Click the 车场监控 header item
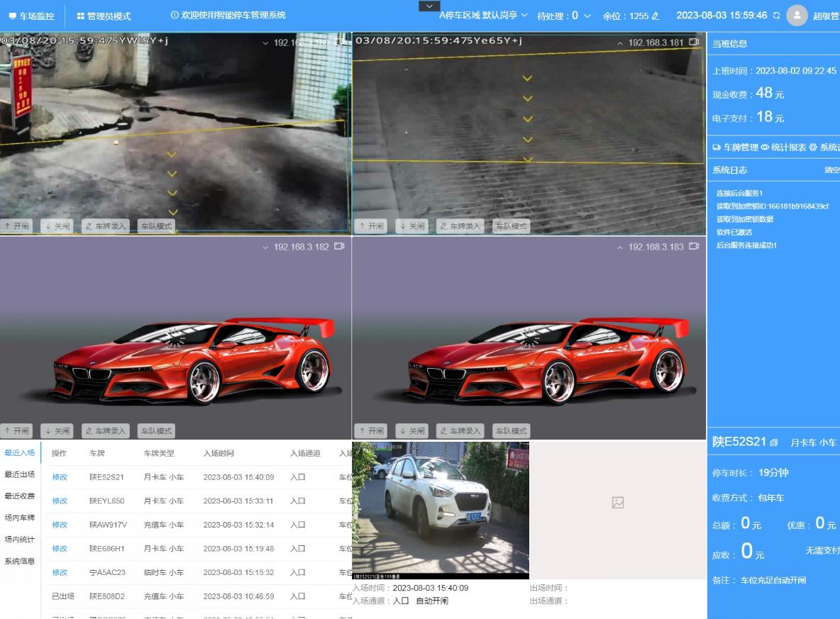Image resolution: width=840 pixels, height=619 pixels. click(32, 16)
